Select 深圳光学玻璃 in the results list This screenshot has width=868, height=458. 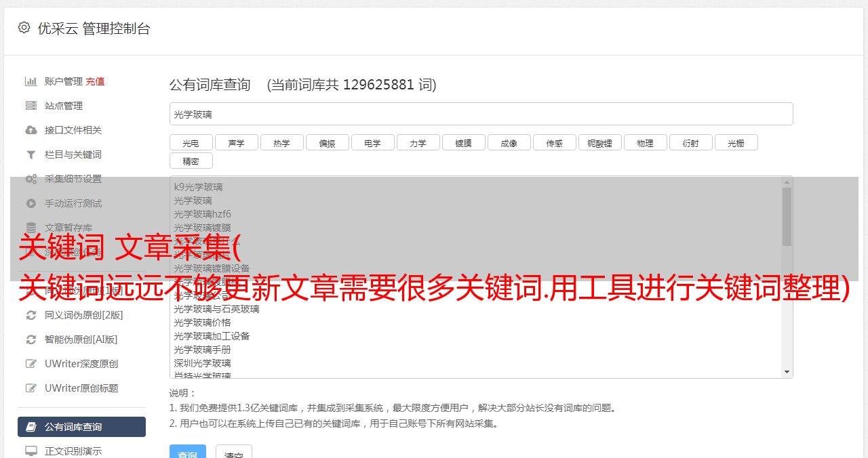[202, 363]
